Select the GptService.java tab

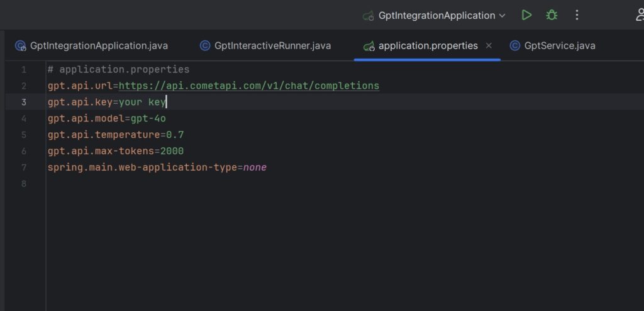pyautogui.click(x=559, y=45)
